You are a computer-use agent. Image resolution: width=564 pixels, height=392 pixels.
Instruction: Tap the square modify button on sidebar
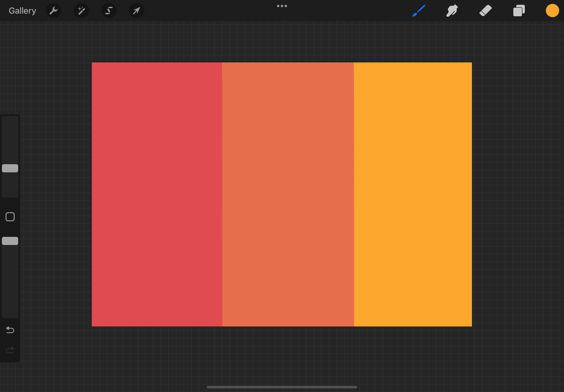[10, 217]
